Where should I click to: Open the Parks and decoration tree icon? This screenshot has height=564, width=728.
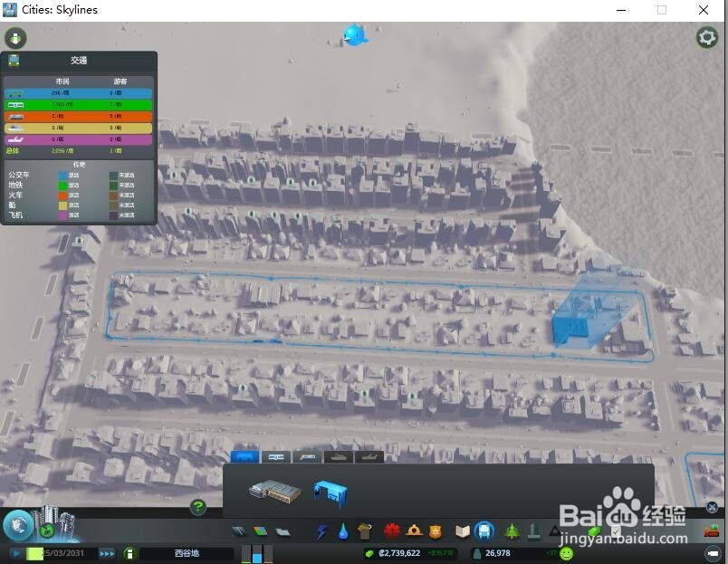pyautogui.click(x=512, y=531)
